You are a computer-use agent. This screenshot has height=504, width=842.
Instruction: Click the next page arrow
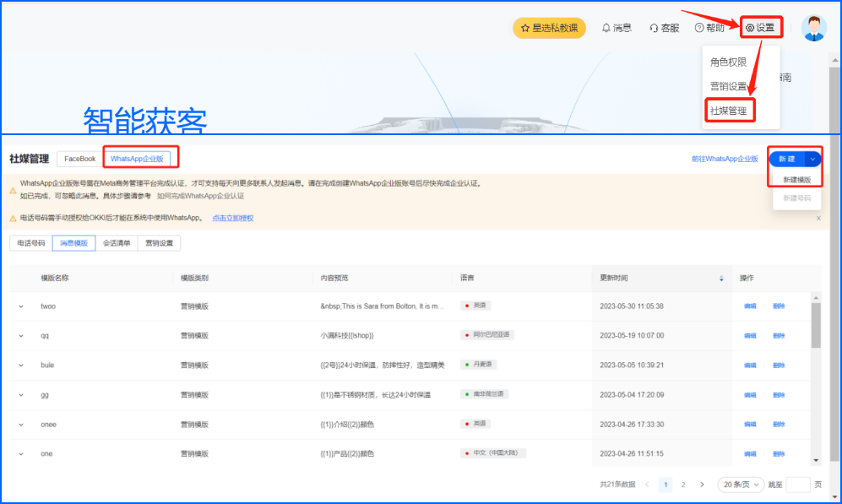pos(702,485)
